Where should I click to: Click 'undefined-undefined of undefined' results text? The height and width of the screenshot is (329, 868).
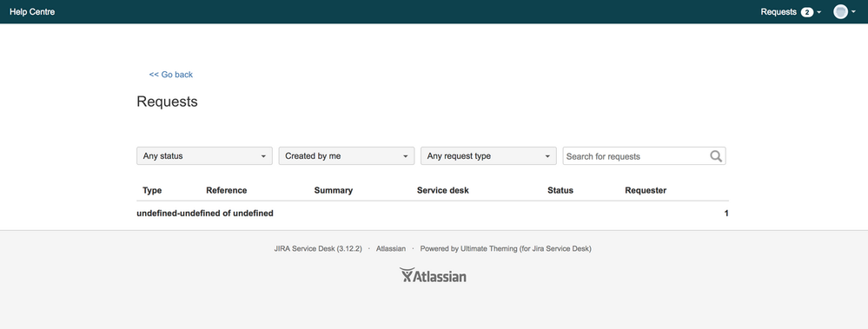[205, 213]
